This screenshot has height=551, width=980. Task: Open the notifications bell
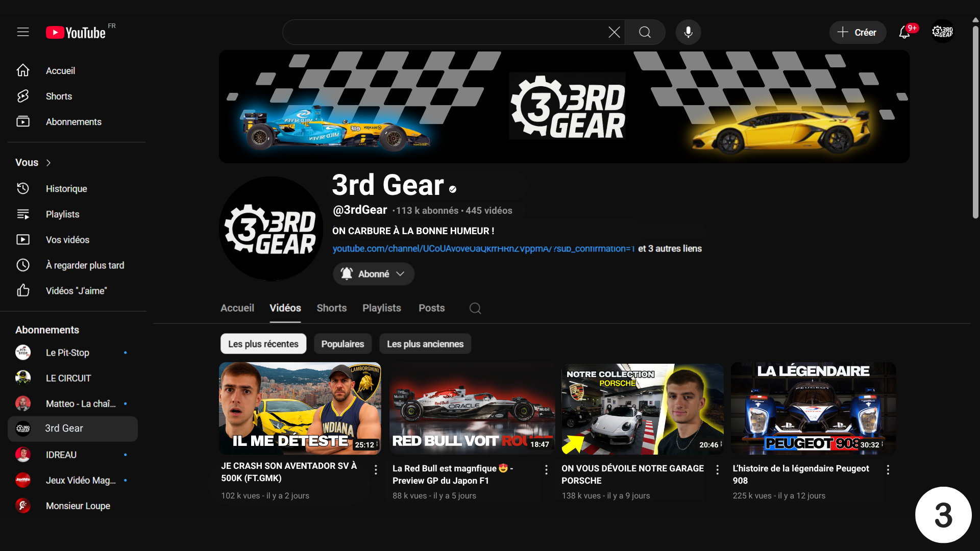pyautogui.click(x=904, y=32)
